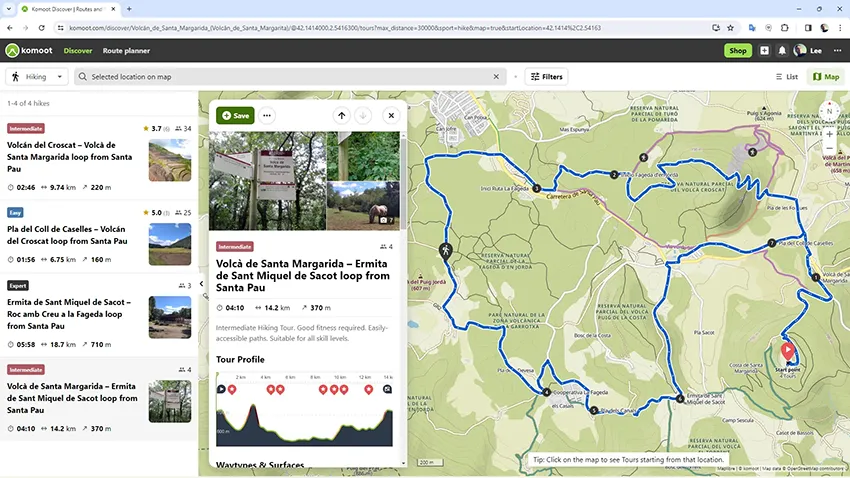The image size is (850, 478).
Task: Click the red start point map pin
Action: (787, 351)
